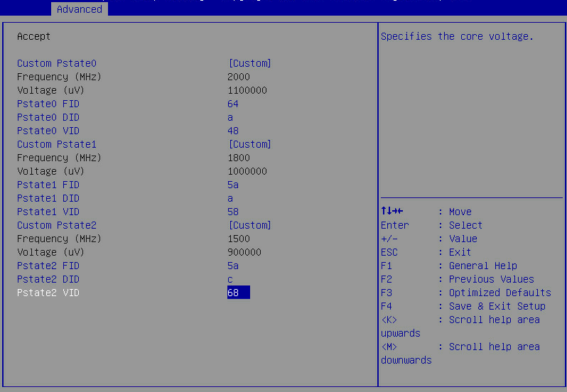Edit Pstate2 FID value 5a
The image size is (567, 392).
coord(233,266)
